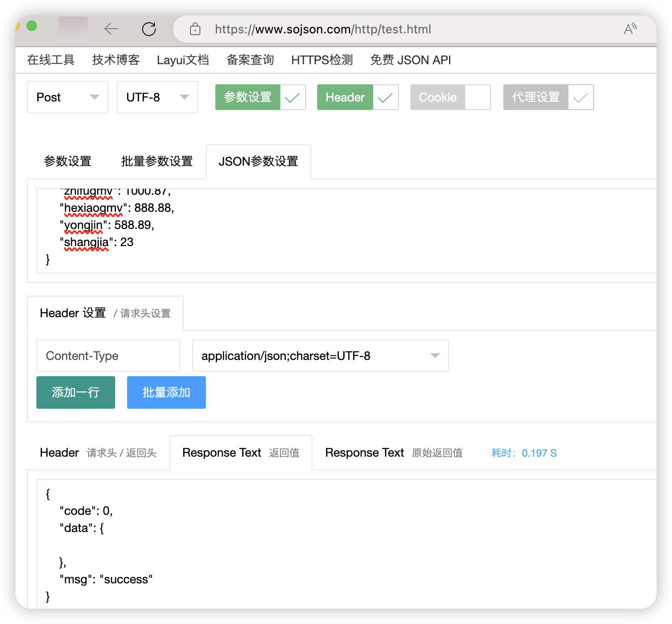
Task: Click the "data": { response line
Action: [x=82, y=528]
